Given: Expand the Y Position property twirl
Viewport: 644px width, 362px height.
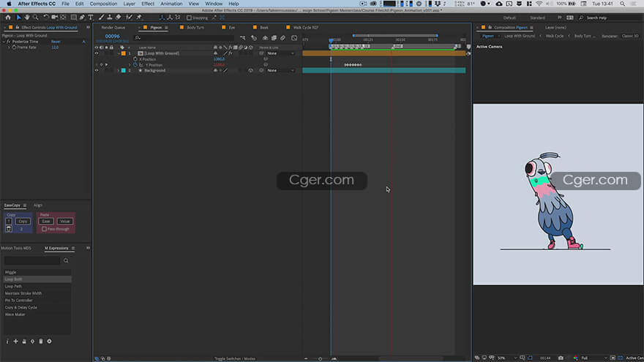Looking at the screenshot, I should pos(130,65).
